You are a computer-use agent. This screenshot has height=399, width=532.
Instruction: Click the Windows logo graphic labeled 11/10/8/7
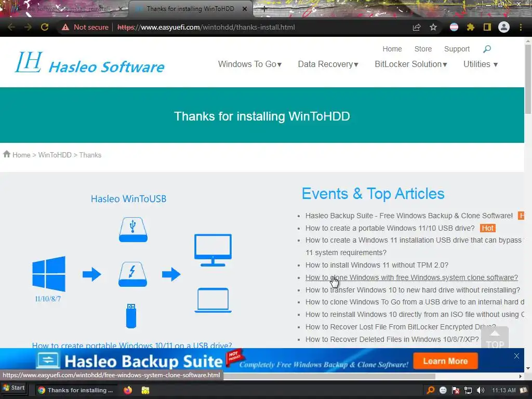point(48,274)
